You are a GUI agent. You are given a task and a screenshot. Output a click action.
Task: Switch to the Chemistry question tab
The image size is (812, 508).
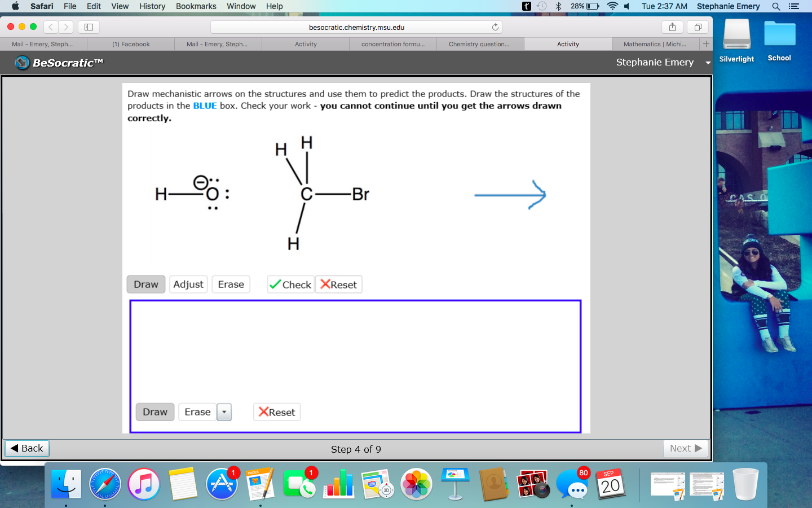[x=480, y=43]
